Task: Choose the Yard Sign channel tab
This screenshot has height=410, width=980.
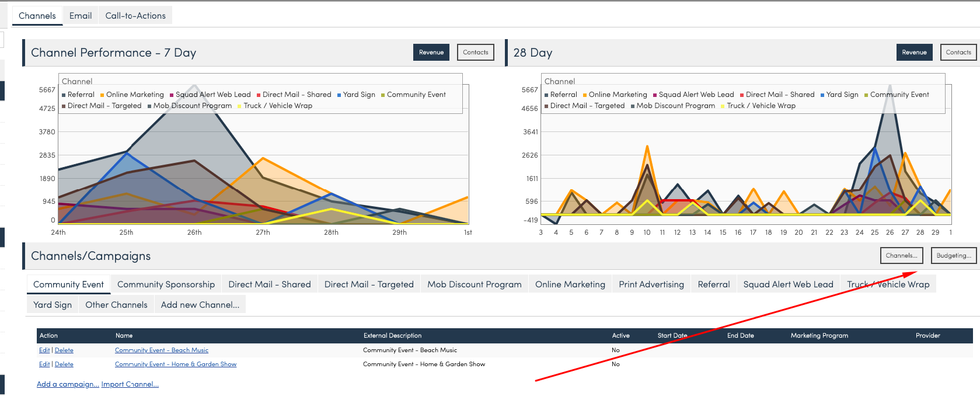Action: click(x=53, y=305)
